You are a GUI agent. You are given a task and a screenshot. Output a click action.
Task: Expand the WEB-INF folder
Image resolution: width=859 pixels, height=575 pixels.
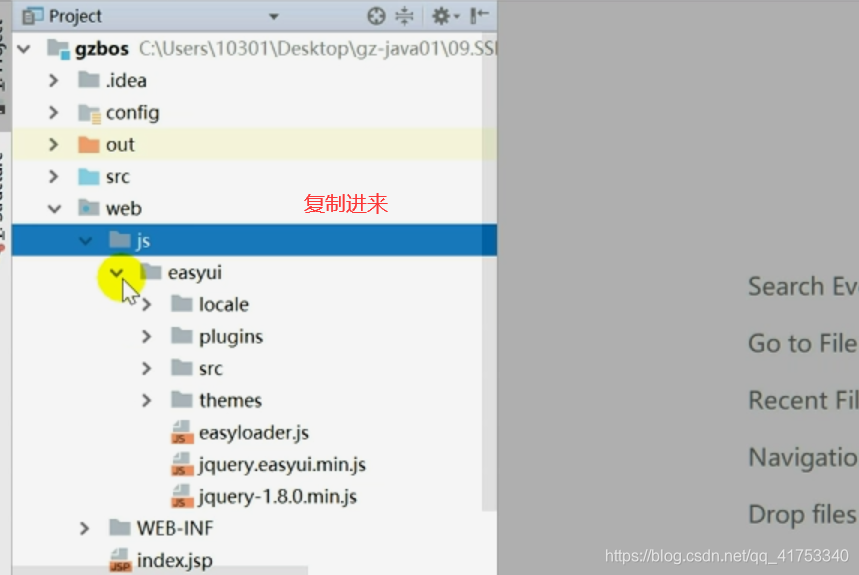click(x=84, y=528)
